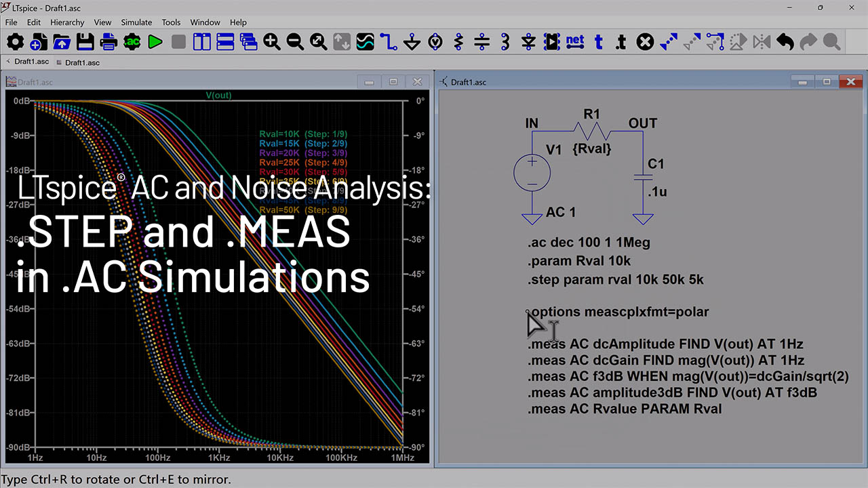The image size is (868, 488).
Task: Click the Rval=20K (Step: 3/9) legend entry
Action: tap(304, 153)
